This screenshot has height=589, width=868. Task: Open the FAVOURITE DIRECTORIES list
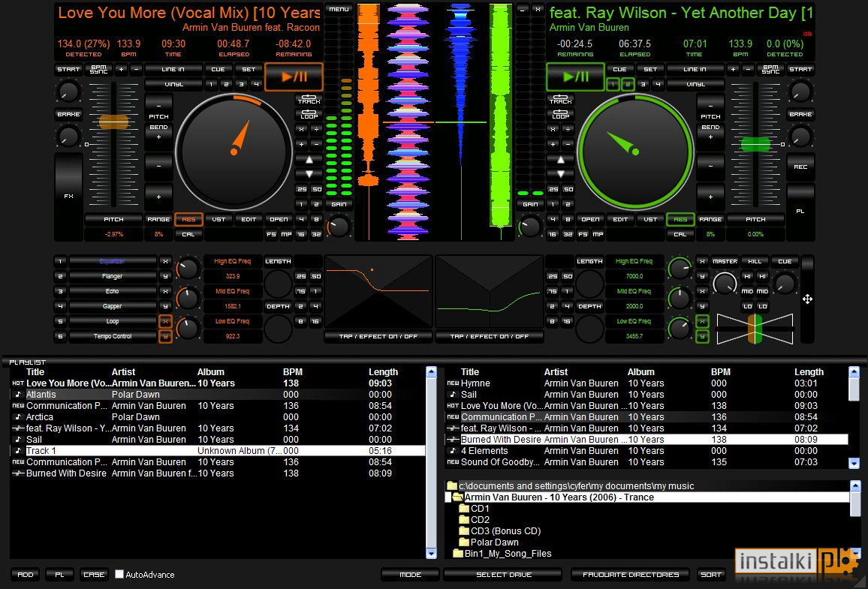coord(631,575)
